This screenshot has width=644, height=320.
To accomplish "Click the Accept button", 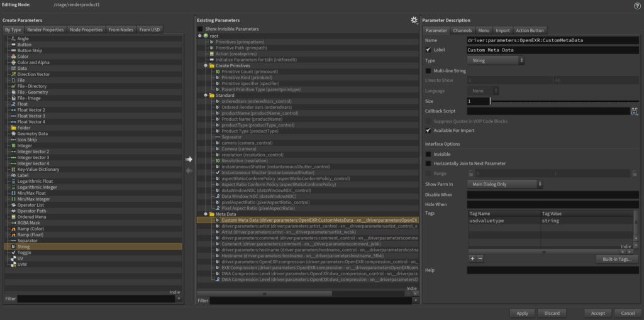I will [597, 313].
